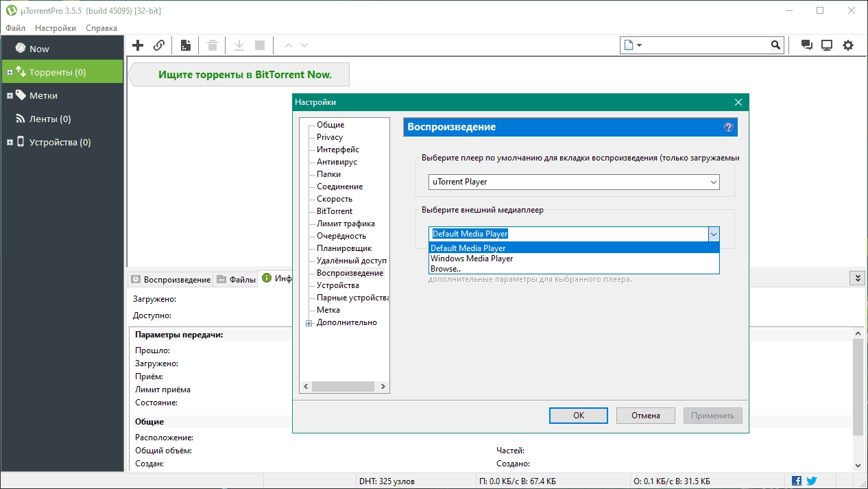The width and height of the screenshot is (868, 489).
Task: Select Скорость in settings tree
Action: click(x=335, y=199)
